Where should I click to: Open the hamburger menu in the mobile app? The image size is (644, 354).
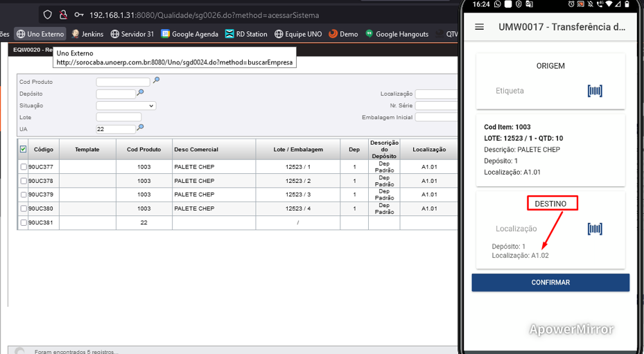click(x=479, y=27)
